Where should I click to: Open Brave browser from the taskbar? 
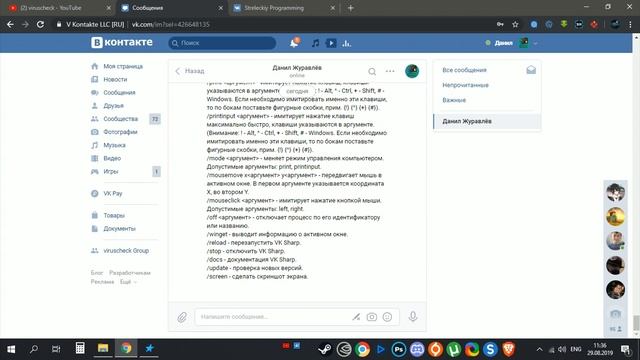tap(509, 349)
